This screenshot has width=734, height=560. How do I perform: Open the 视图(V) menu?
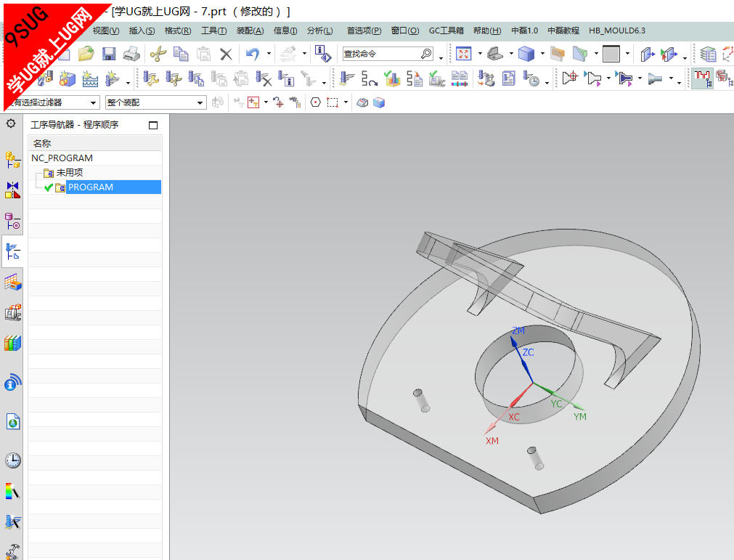106,31
